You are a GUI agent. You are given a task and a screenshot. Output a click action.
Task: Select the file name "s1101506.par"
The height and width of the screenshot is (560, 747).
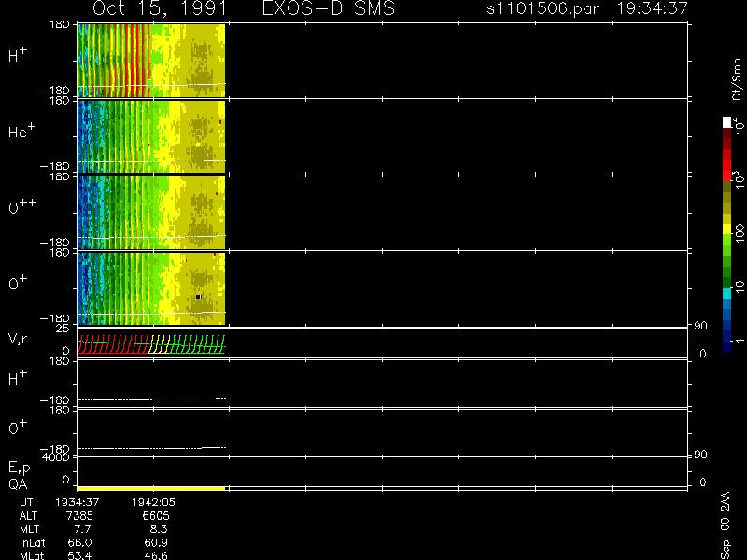pos(543,8)
